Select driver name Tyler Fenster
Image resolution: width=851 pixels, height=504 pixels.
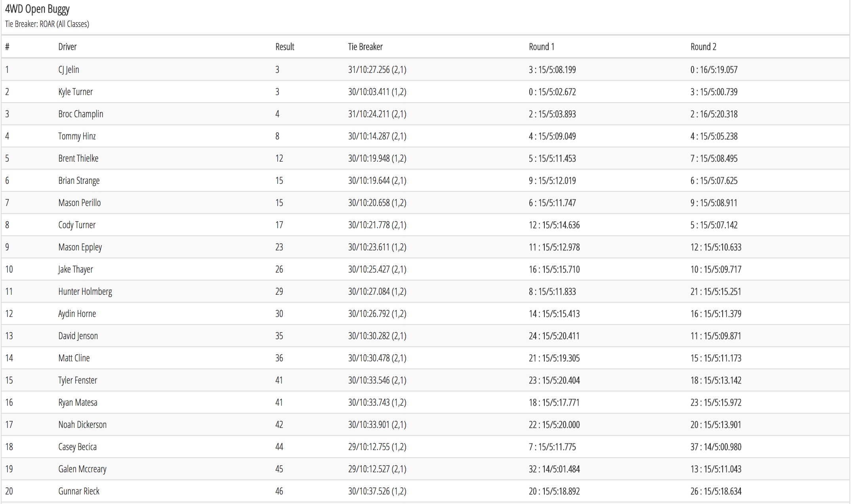tap(78, 380)
